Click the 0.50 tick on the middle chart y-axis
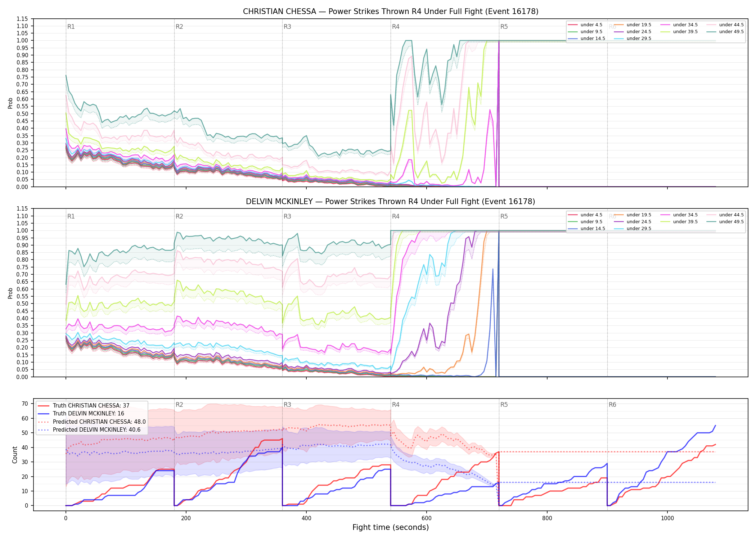This screenshot has height=540, width=756. 22,304
